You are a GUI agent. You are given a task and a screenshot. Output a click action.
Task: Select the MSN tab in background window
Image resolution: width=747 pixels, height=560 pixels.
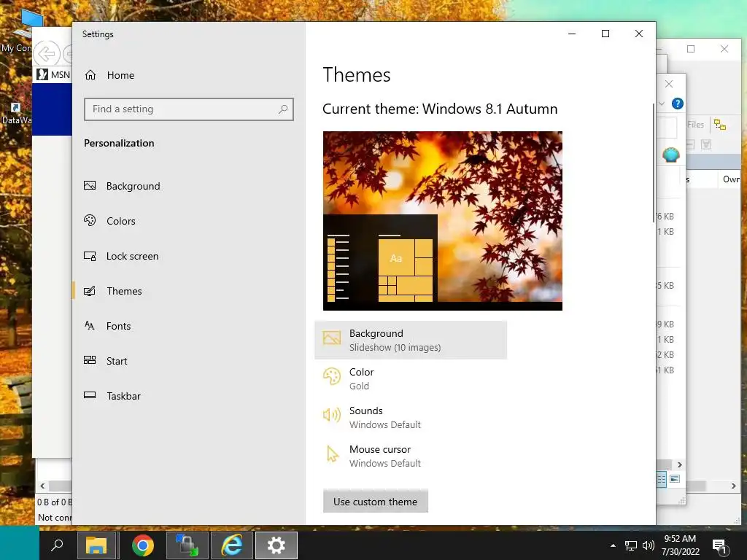(54, 75)
